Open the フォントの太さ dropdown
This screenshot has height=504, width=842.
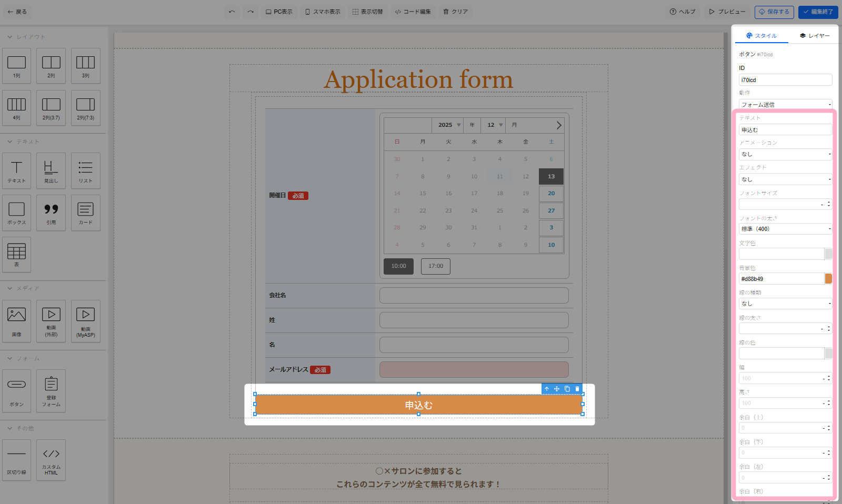(x=785, y=229)
